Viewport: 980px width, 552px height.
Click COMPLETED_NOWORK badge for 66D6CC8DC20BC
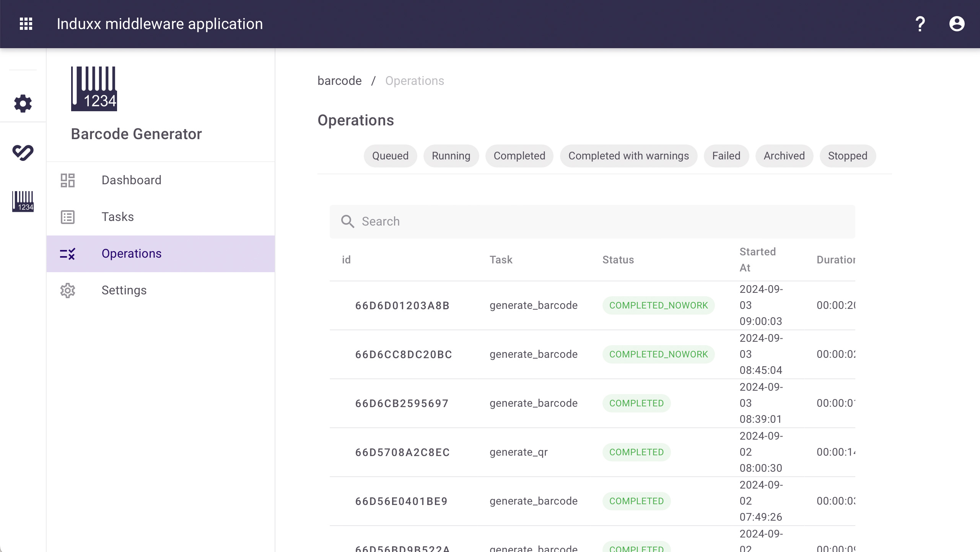[658, 354]
